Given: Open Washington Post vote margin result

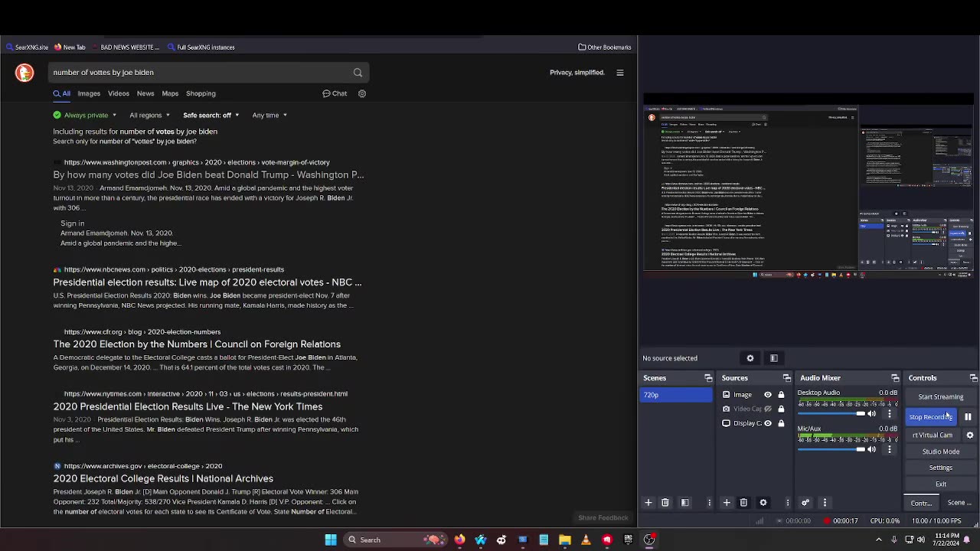Looking at the screenshot, I should pos(208,175).
